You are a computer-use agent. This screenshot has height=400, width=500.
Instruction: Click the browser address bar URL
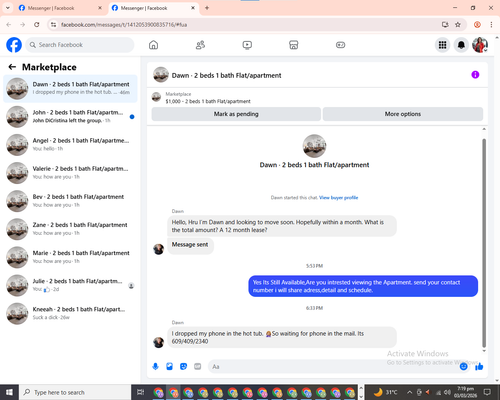point(124,25)
